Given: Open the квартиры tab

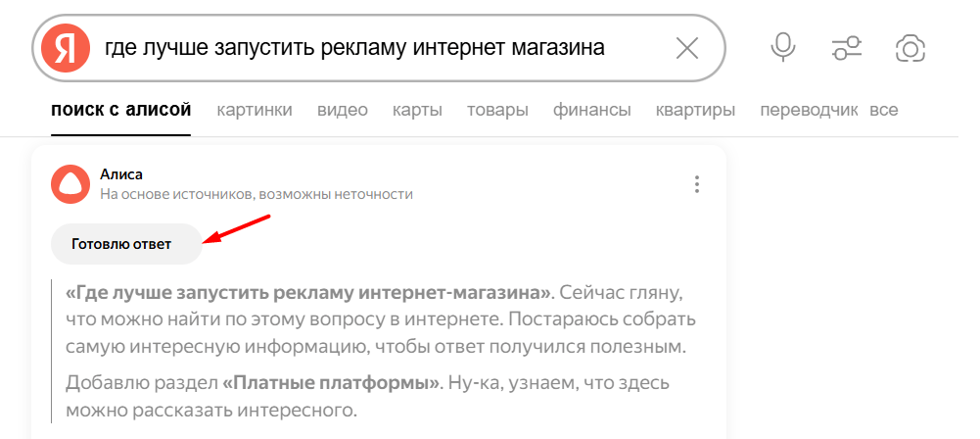Looking at the screenshot, I should click(x=696, y=111).
